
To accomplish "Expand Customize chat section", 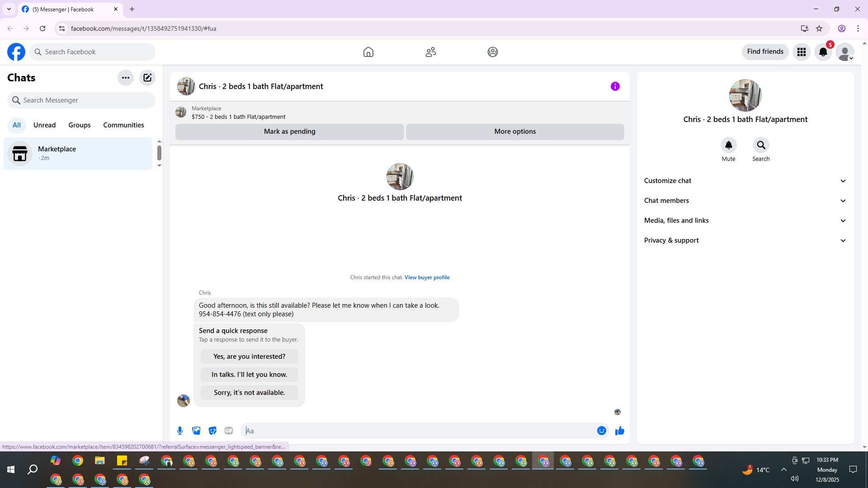I will (745, 181).
